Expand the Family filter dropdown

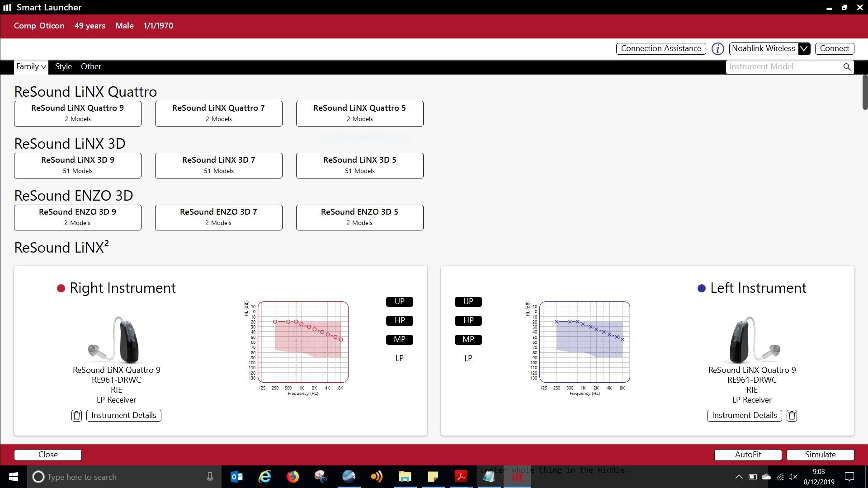click(31, 67)
